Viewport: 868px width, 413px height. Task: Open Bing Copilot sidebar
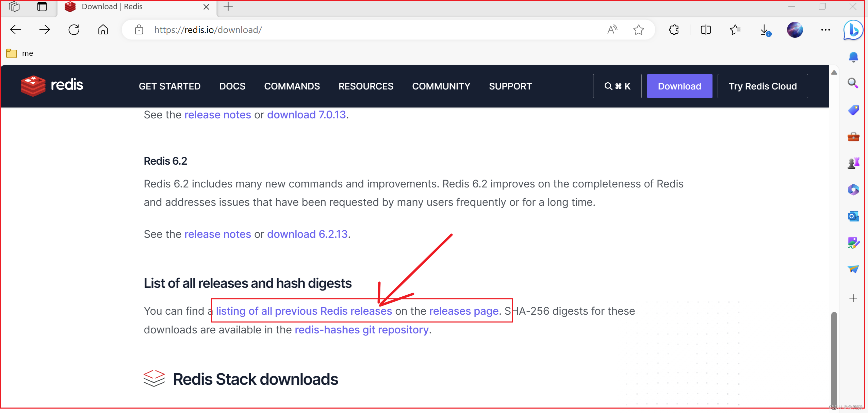(853, 30)
